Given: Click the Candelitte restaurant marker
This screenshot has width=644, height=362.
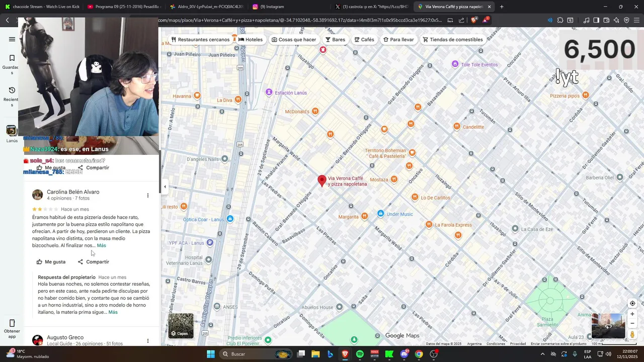Looking at the screenshot, I should pyautogui.click(x=457, y=127).
